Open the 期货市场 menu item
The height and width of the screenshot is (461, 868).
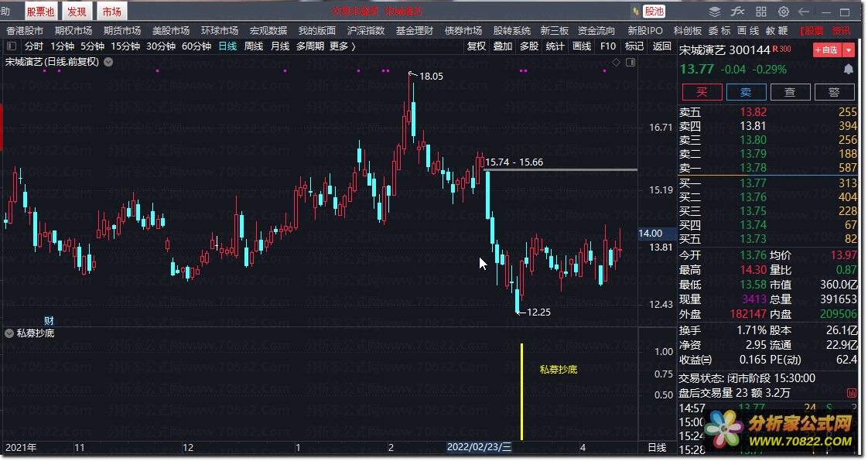pyautogui.click(x=122, y=30)
